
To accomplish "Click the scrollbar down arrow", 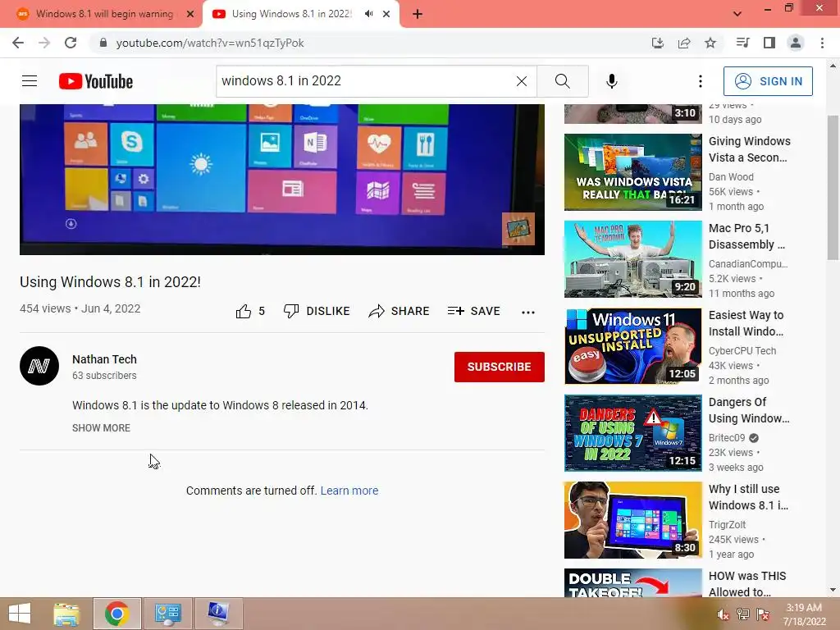I will (833, 590).
